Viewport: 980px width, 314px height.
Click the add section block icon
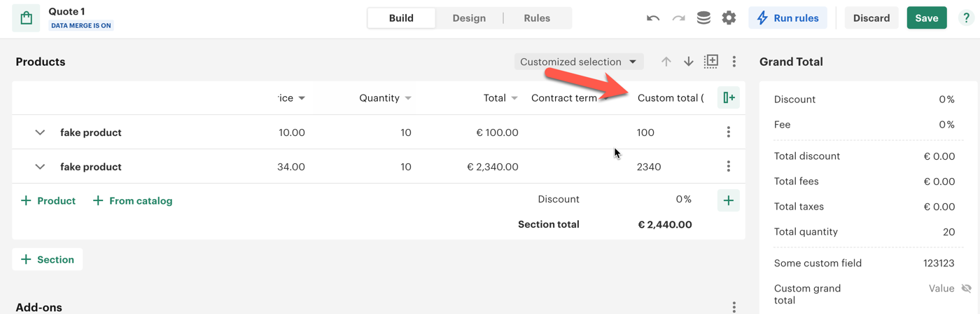[711, 62]
